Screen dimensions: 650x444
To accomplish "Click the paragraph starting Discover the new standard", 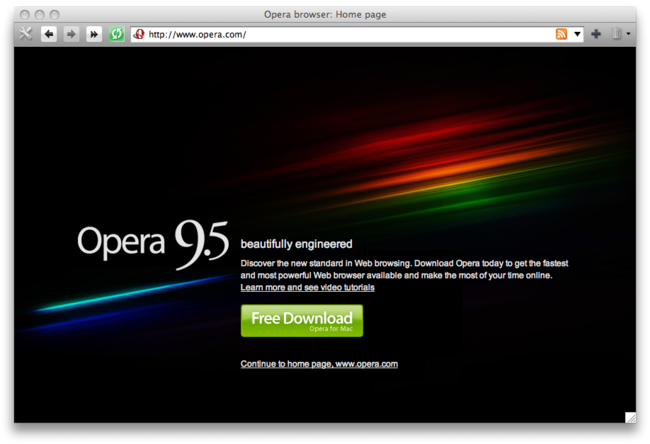I will [x=404, y=269].
